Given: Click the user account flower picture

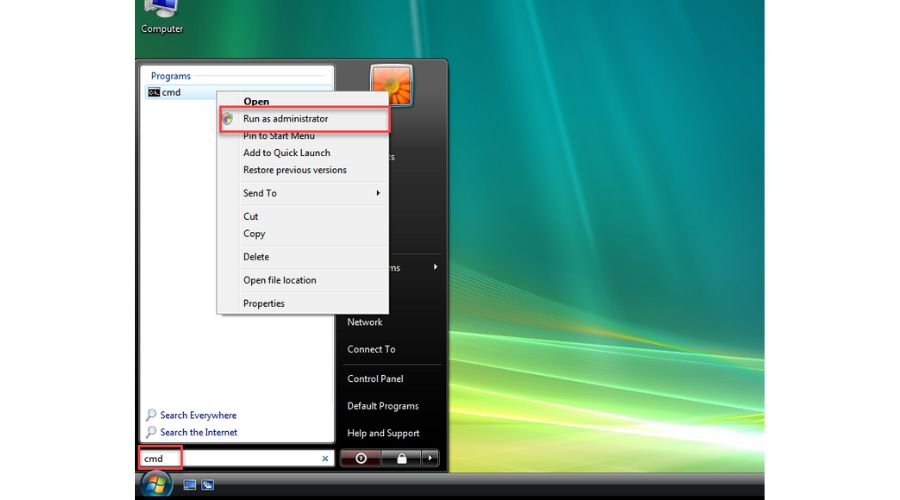Looking at the screenshot, I should pyautogui.click(x=391, y=86).
